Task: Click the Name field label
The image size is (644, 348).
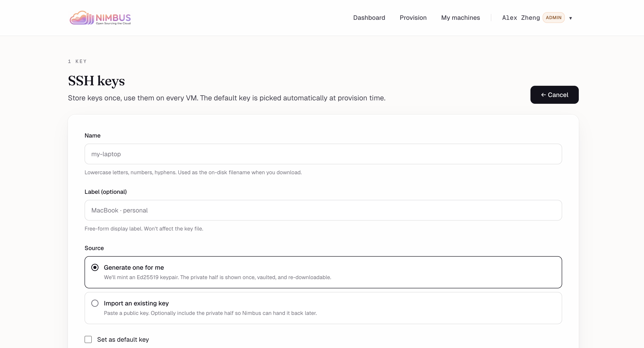Action: tap(92, 136)
